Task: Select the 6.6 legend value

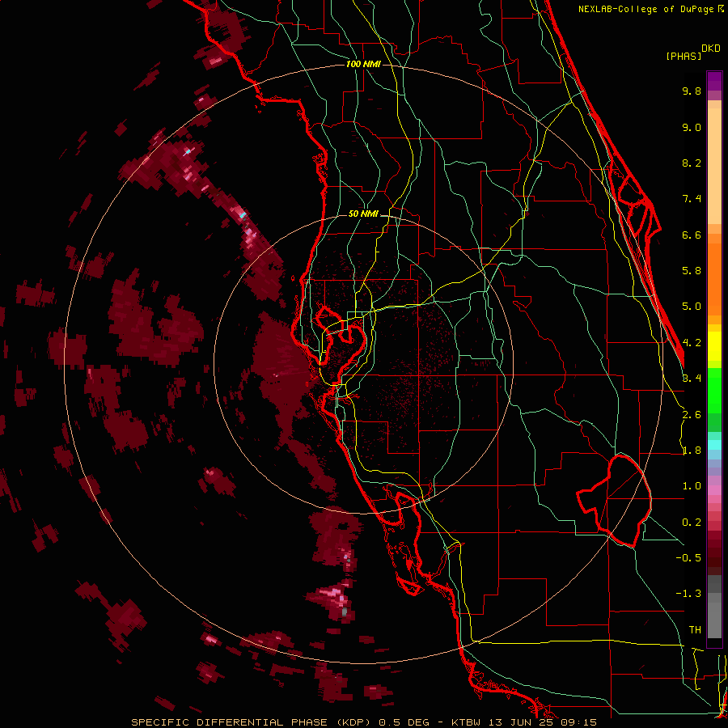Action: point(692,235)
